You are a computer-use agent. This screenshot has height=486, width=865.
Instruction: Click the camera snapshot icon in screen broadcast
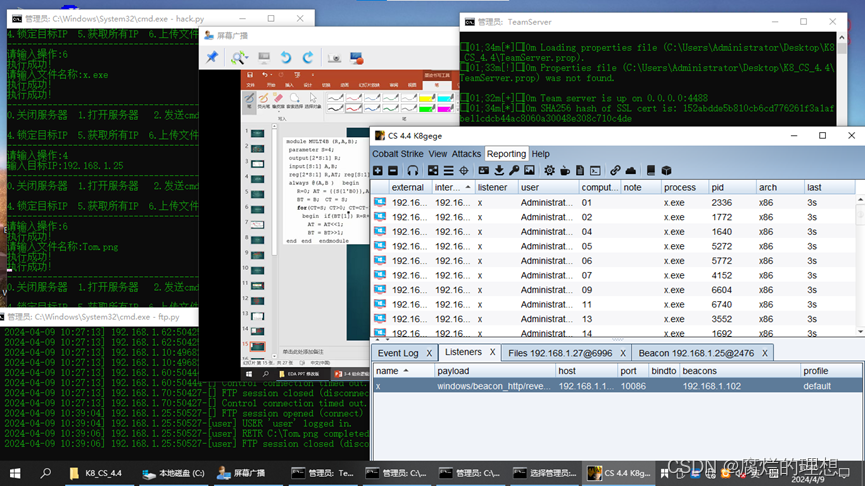click(334, 58)
